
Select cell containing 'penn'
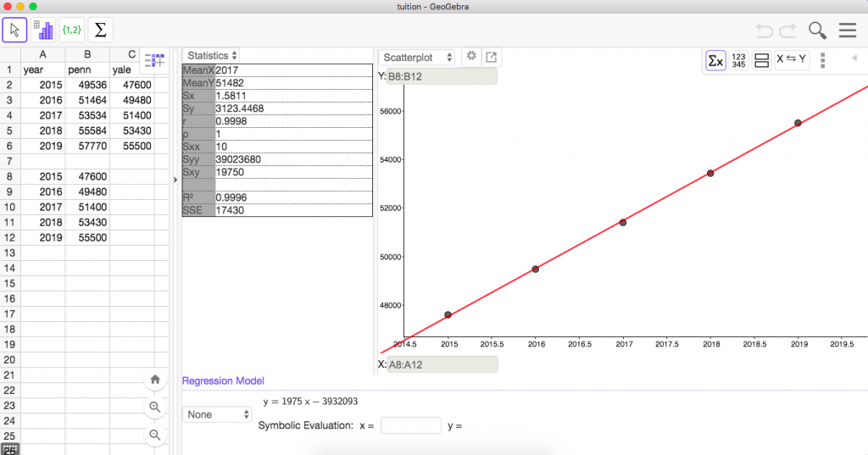pos(87,69)
